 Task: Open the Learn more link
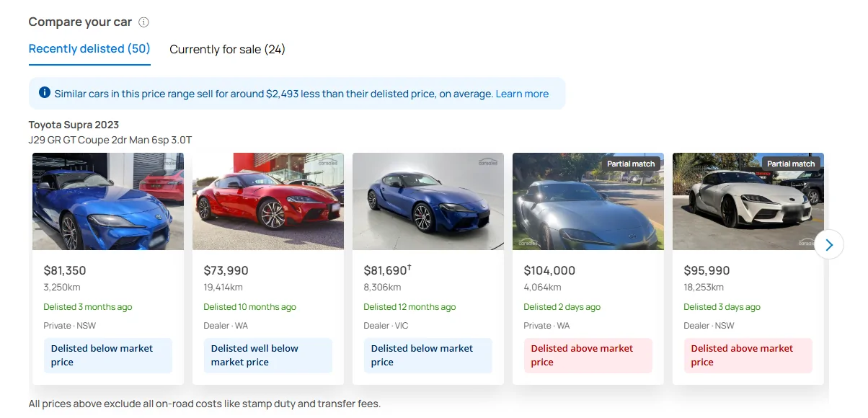tap(522, 94)
